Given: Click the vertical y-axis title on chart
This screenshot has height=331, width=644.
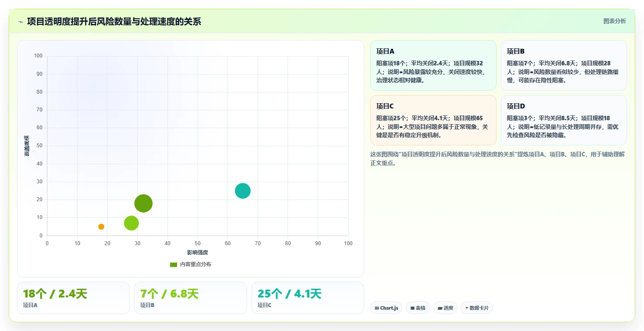Looking at the screenshot, I should [x=27, y=146].
